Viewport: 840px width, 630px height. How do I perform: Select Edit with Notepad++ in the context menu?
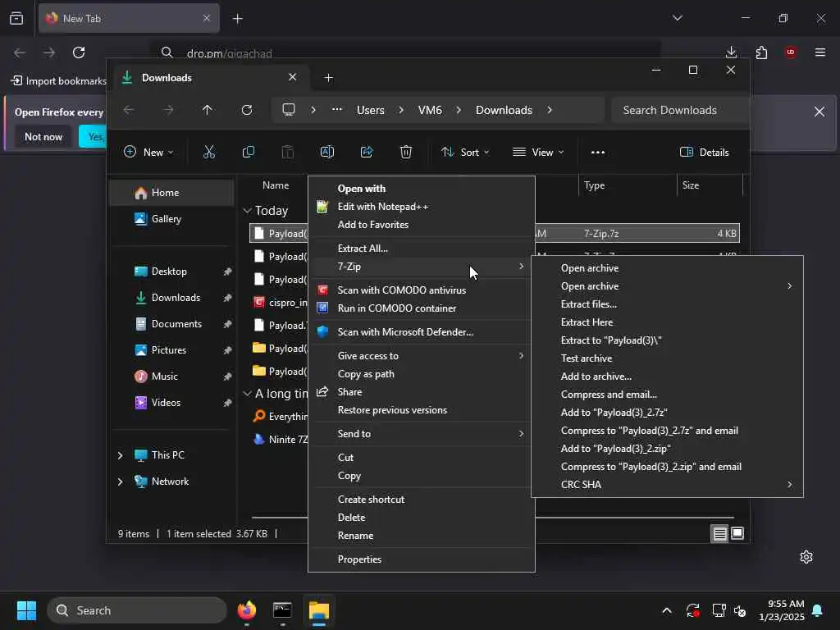tap(422, 207)
